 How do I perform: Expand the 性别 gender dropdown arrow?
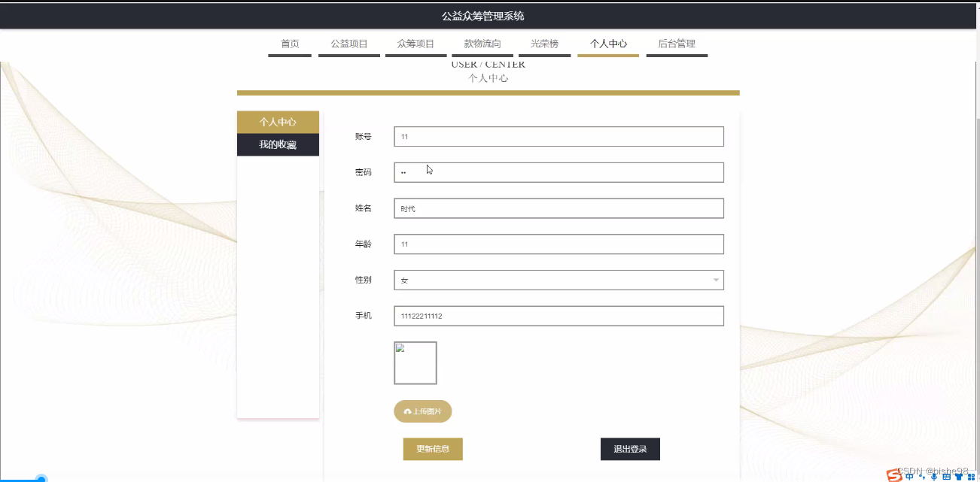716,280
